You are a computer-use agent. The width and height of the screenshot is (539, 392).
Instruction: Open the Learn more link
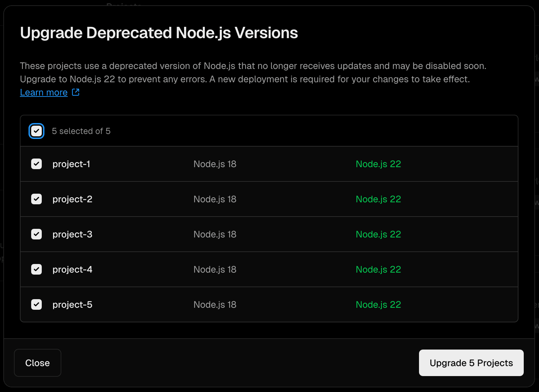tap(44, 93)
